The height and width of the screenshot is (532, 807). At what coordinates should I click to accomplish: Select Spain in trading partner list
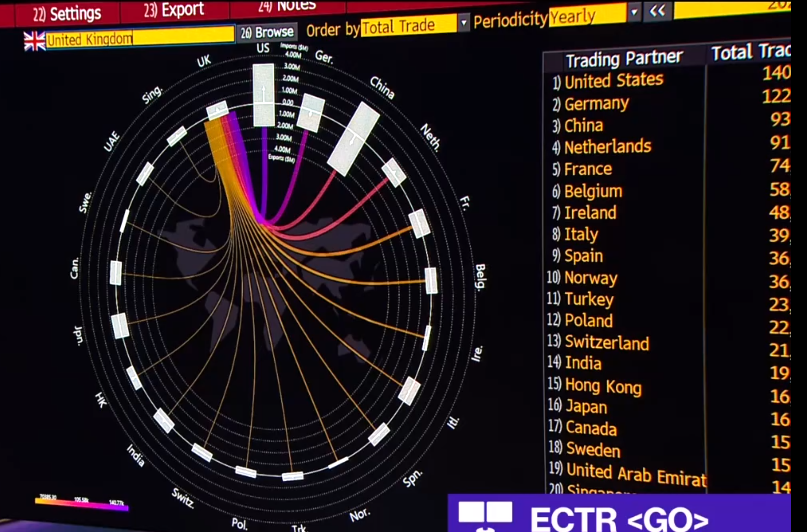coord(583,256)
